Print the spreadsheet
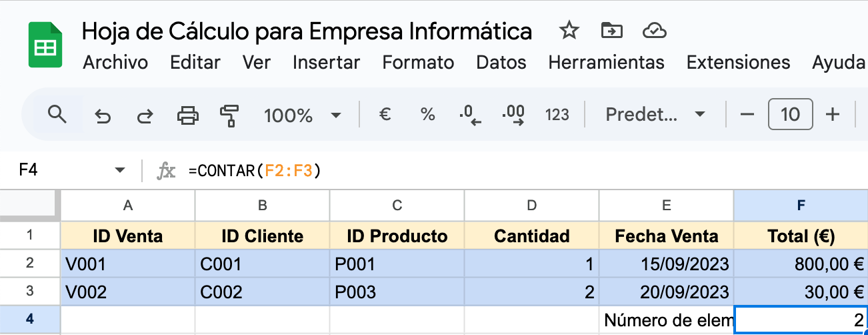868x335 pixels. tap(187, 115)
